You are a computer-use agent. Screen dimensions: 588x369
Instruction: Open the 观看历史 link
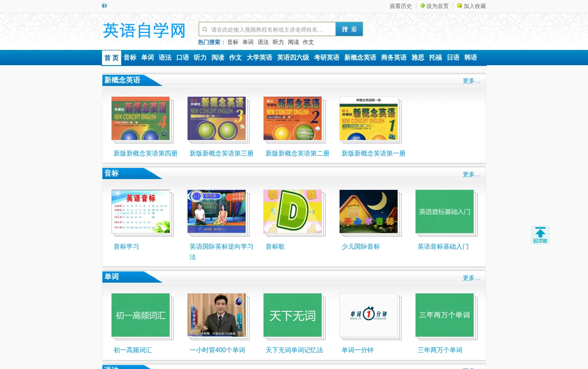401,6
